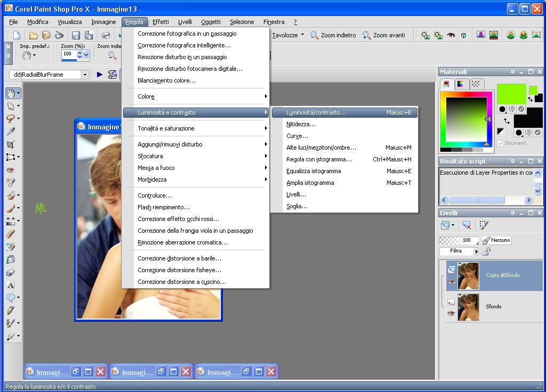Screen dimensions: 546x392
Task: Set background material to transparent
Action: coord(537,133)
